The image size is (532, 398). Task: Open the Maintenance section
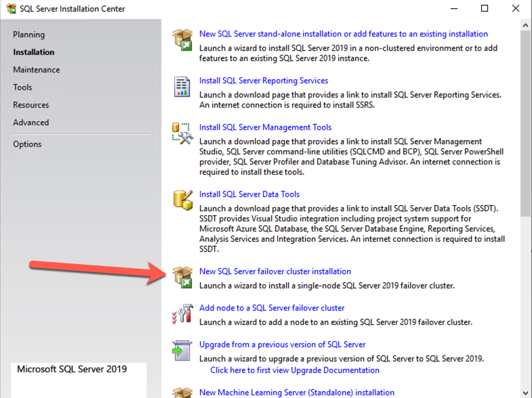coord(37,70)
